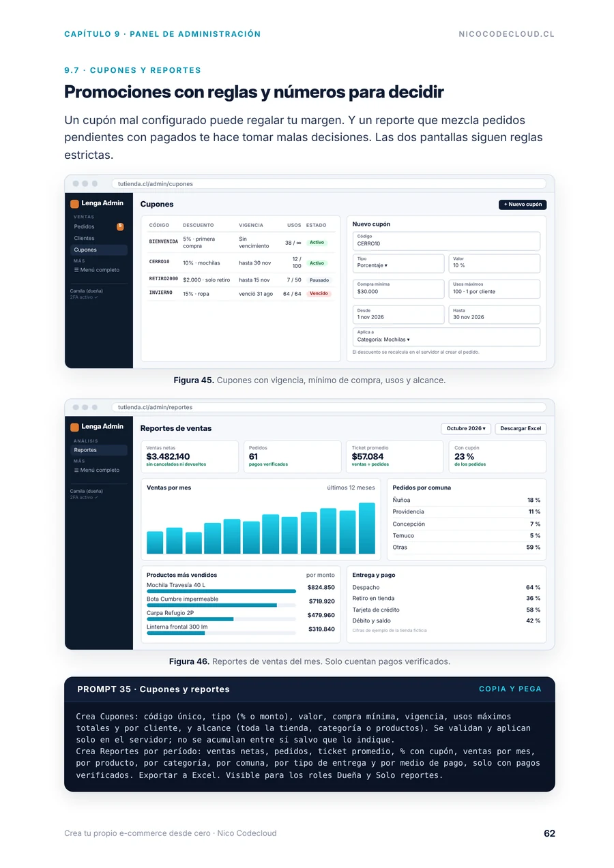The image size is (614, 868).
Task: Open Menú completo in the Reportes window sidebar
Action: pyautogui.click(x=97, y=470)
